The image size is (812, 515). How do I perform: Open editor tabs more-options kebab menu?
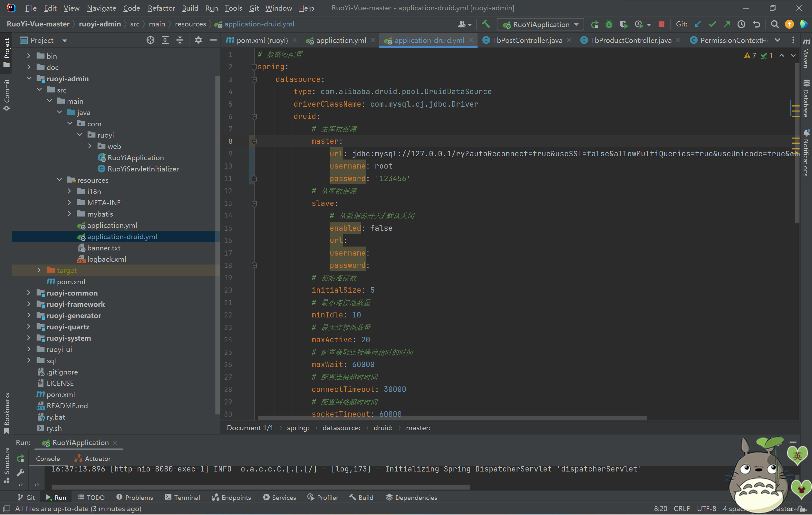[x=793, y=40]
